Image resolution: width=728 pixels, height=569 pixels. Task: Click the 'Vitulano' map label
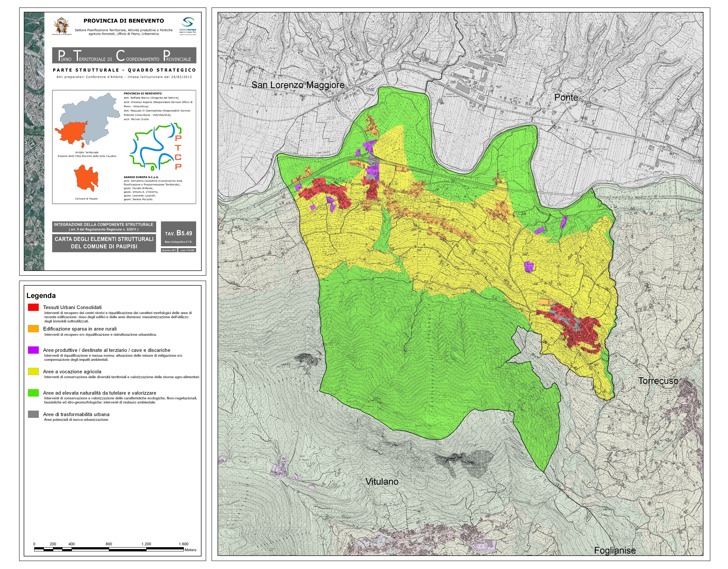coord(382,482)
